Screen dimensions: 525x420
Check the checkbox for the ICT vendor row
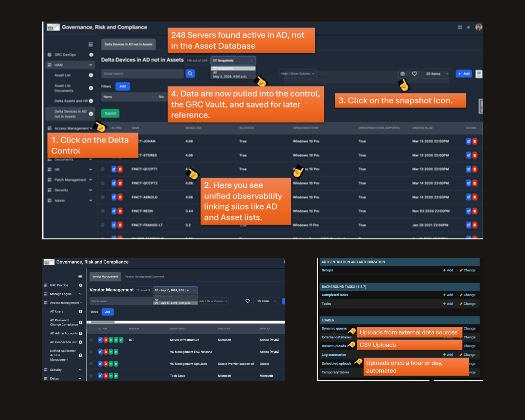tap(91, 340)
